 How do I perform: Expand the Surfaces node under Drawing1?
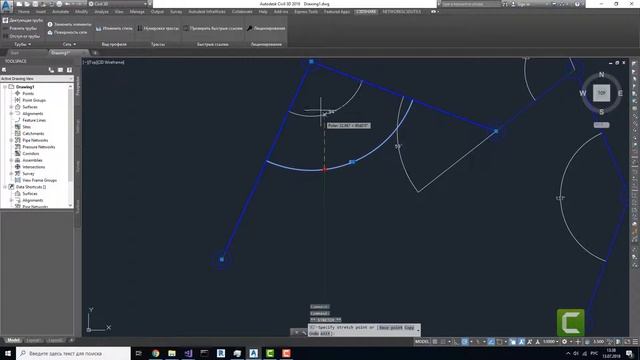click(11, 107)
